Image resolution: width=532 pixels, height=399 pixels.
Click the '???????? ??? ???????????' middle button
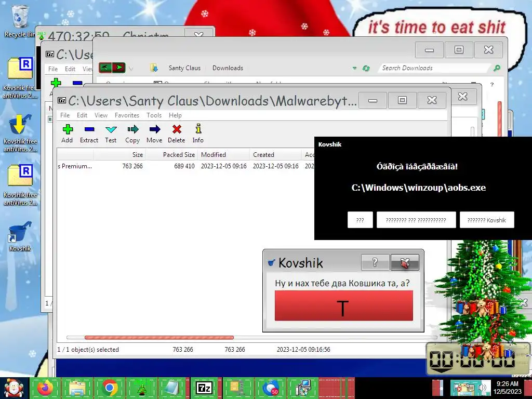tap(416, 220)
